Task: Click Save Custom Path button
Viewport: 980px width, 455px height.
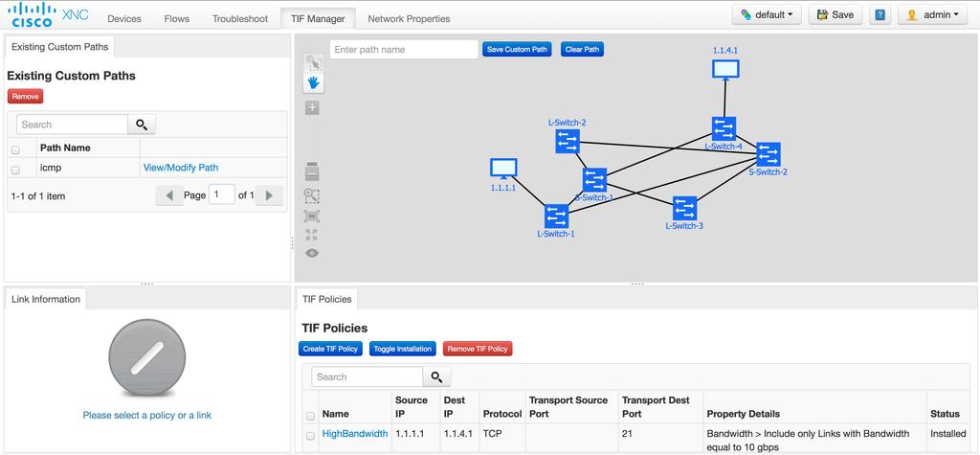Action: coord(517,50)
